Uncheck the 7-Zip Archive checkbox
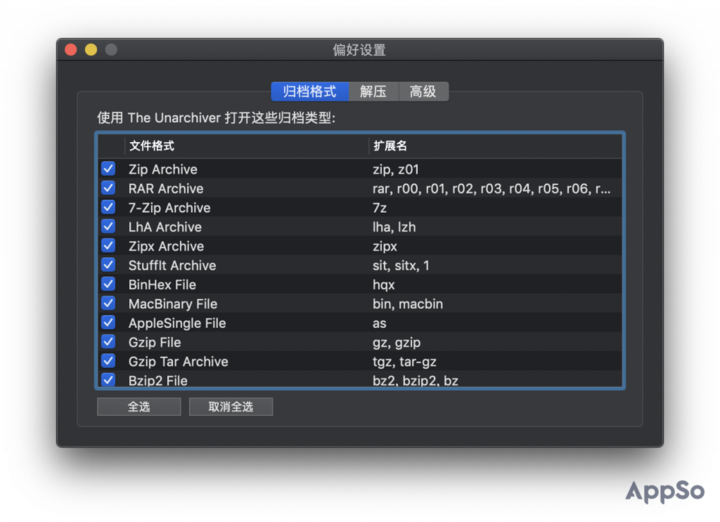Viewport: 720px width, 522px height. tap(108, 208)
